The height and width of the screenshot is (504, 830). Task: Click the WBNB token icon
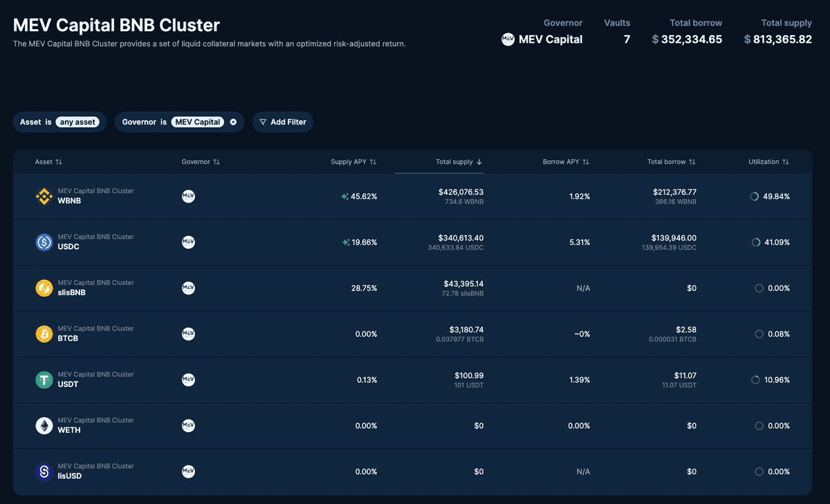(x=44, y=196)
